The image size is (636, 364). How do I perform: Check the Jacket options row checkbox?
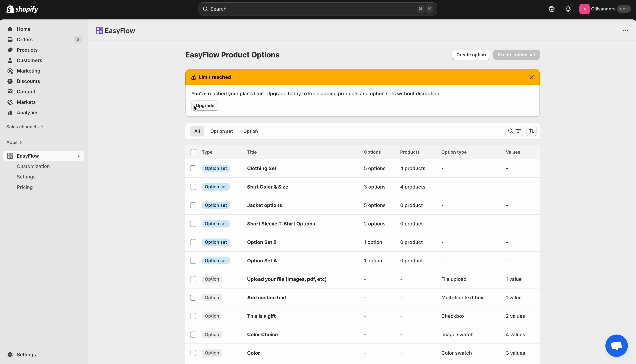(x=193, y=205)
